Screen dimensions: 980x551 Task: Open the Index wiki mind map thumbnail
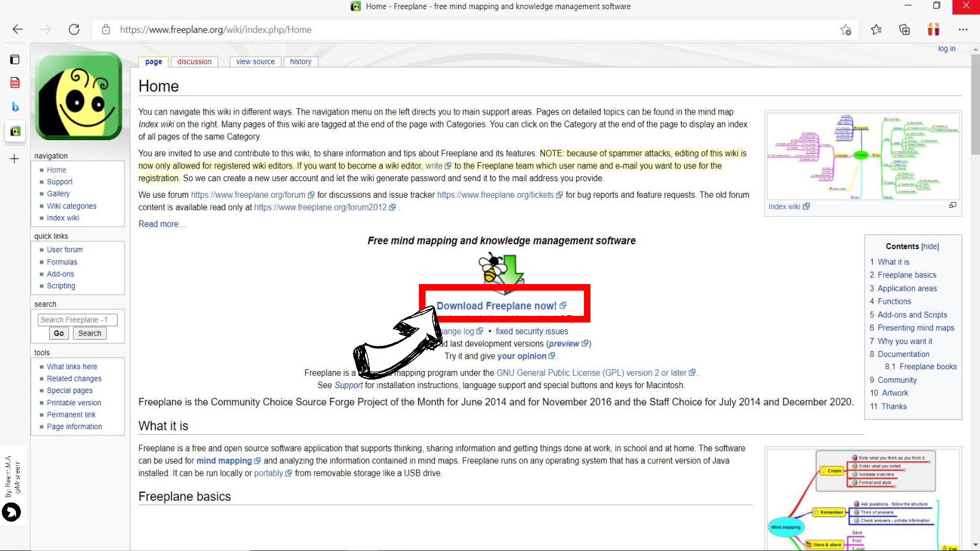(863, 156)
